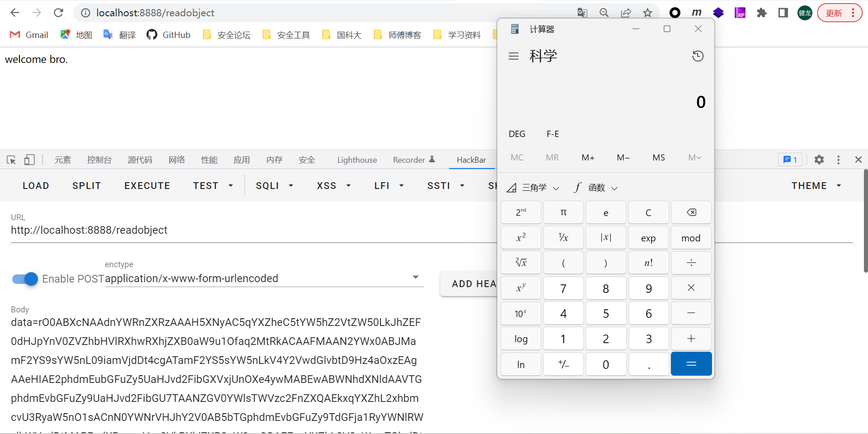Open the GitHub bookmark

point(169,35)
